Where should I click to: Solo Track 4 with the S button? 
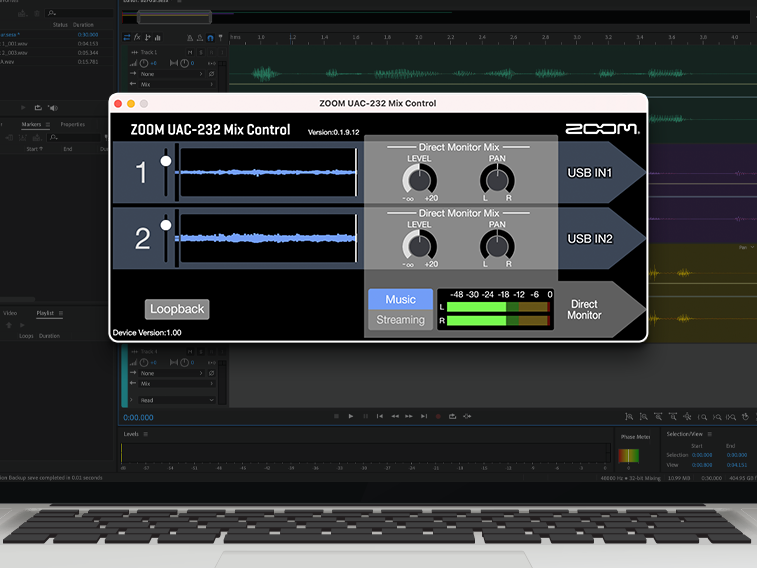201,351
